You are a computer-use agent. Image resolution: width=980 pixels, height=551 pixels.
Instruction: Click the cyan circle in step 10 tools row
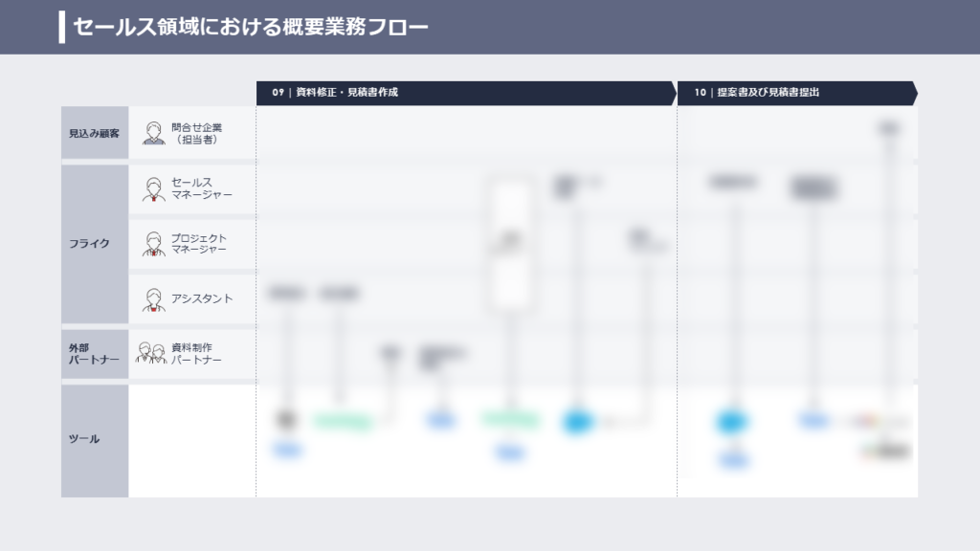(731, 421)
